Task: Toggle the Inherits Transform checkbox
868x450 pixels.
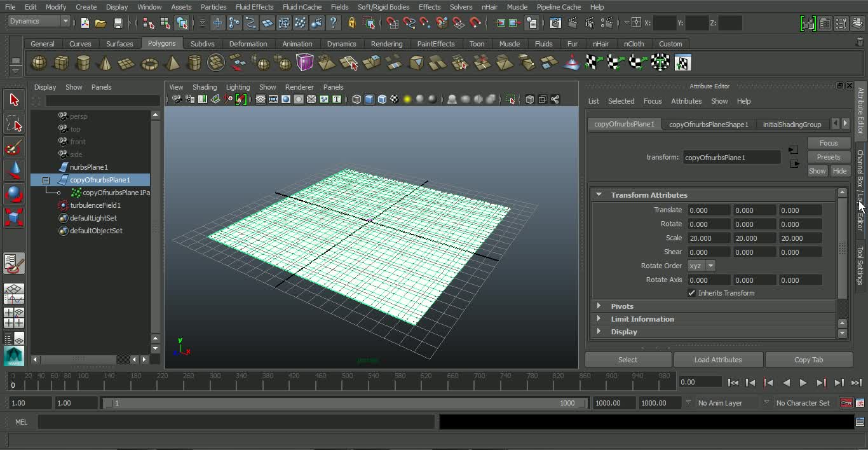Action: (x=692, y=293)
